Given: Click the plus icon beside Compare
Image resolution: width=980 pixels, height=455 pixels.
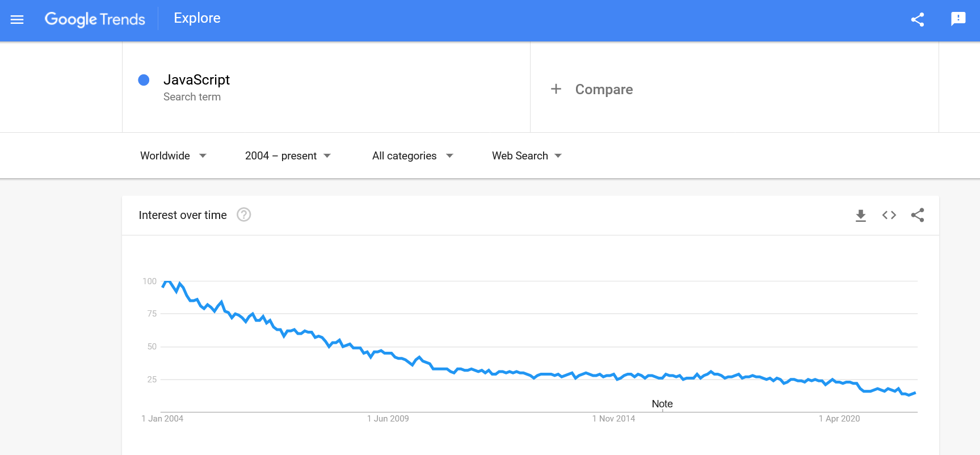Looking at the screenshot, I should pyautogui.click(x=556, y=89).
